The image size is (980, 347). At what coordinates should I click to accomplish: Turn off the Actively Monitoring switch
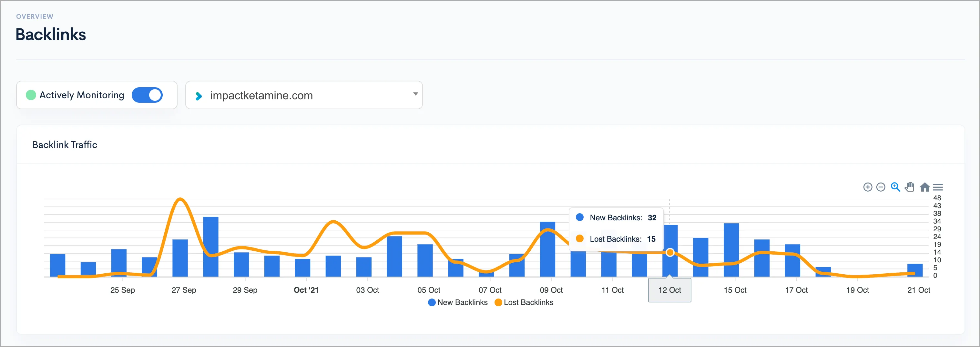point(147,95)
